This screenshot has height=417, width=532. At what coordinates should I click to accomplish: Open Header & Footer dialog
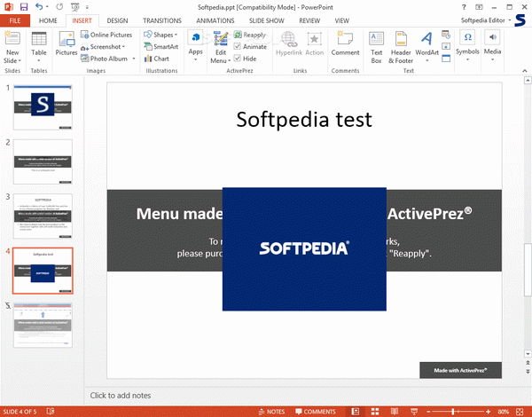click(x=401, y=48)
